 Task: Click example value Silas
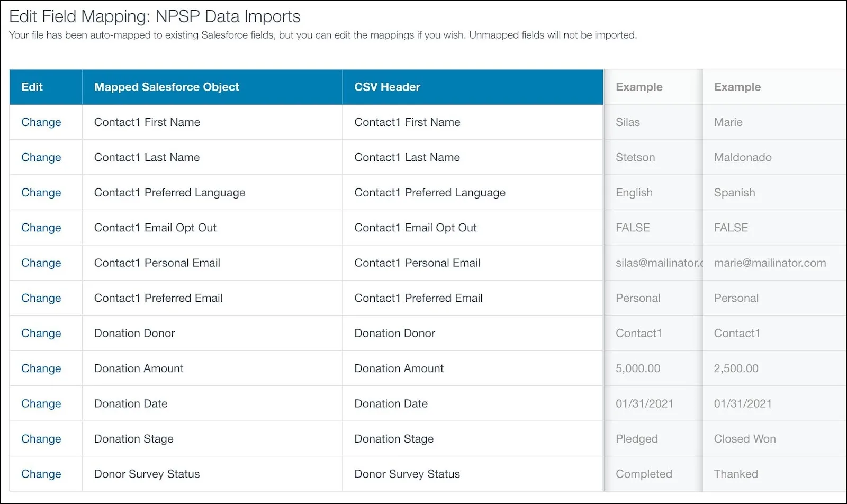click(628, 122)
